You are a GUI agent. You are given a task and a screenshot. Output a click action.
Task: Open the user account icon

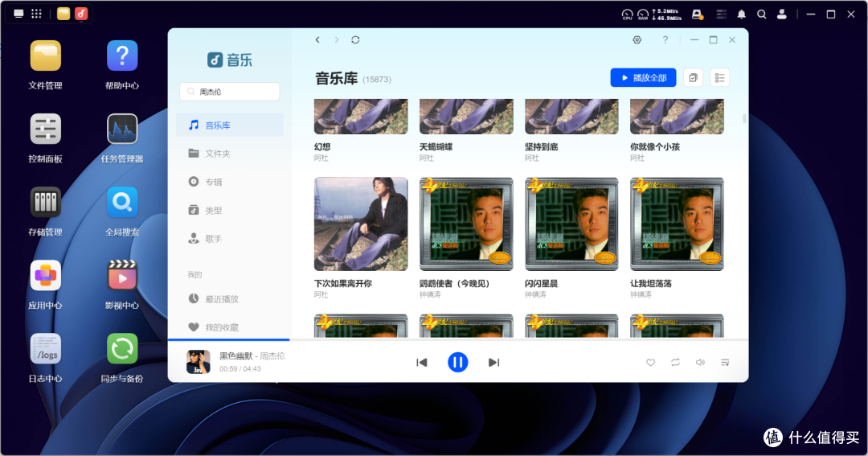(782, 14)
